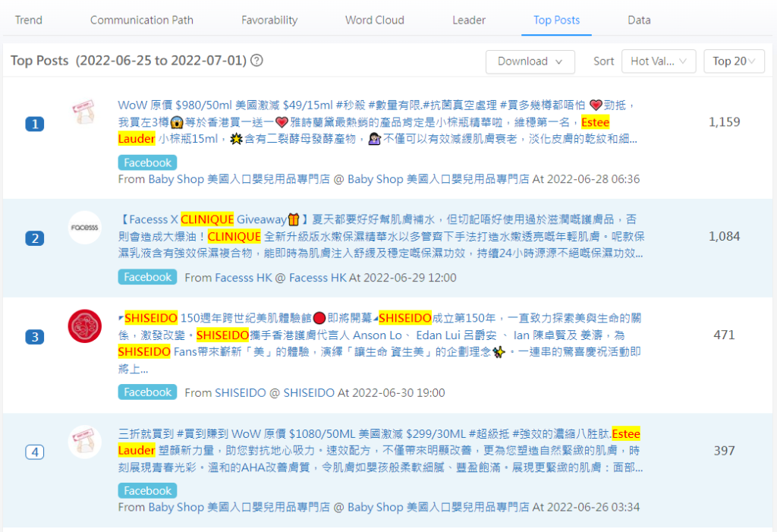Open Baby Shop source link dated 2022-06-28
Image resolution: width=777 pixels, height=532 pixels.
[239, 179]
